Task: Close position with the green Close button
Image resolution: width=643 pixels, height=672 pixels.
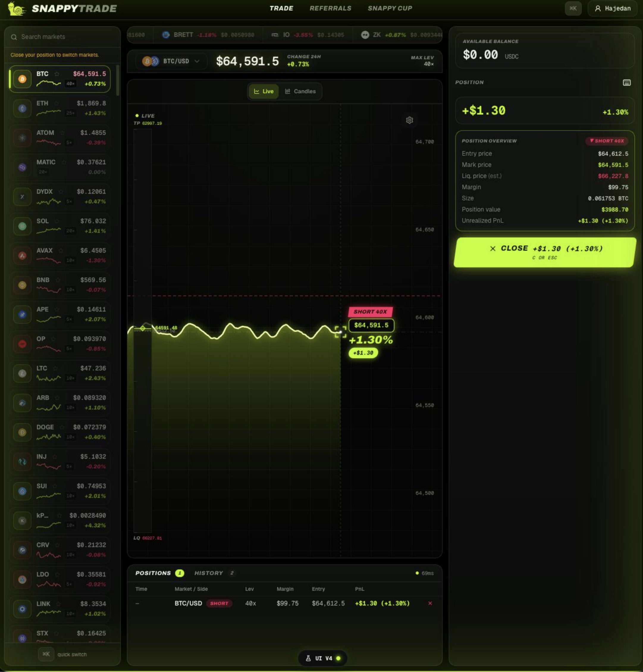Action: 545,252
